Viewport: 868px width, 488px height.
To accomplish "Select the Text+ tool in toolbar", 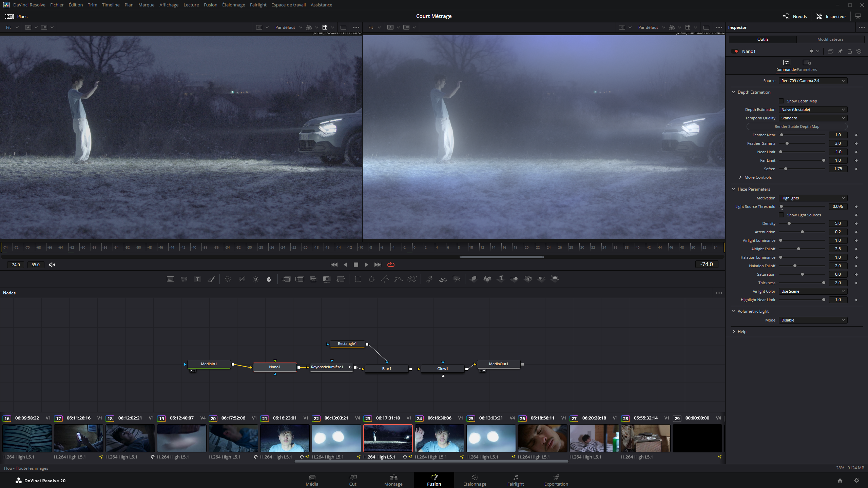I will [x=197, y=279].
